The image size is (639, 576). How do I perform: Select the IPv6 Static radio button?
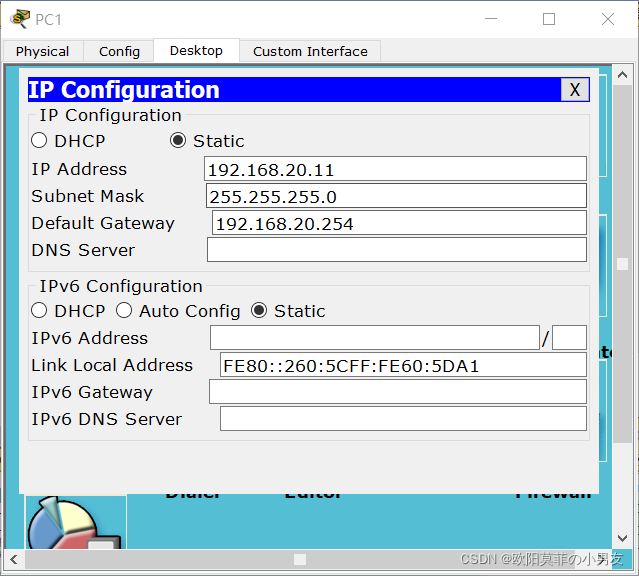[x=259, y=310]
